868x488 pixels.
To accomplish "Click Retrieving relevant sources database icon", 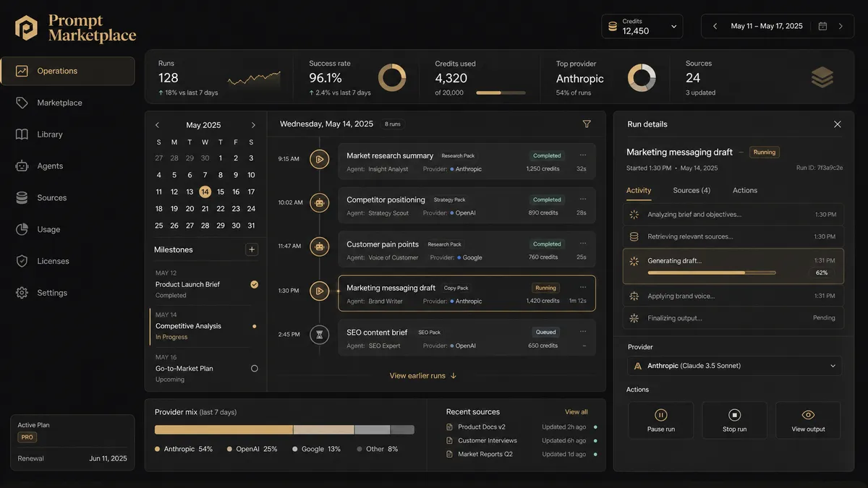I will click(x=634, y=236).
